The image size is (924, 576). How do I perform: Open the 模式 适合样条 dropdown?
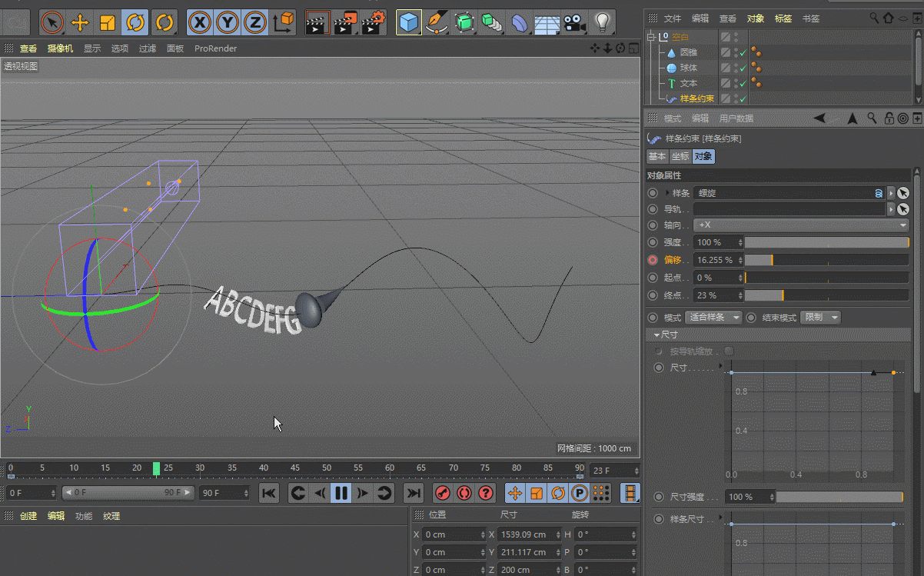(x=714, y=317)
